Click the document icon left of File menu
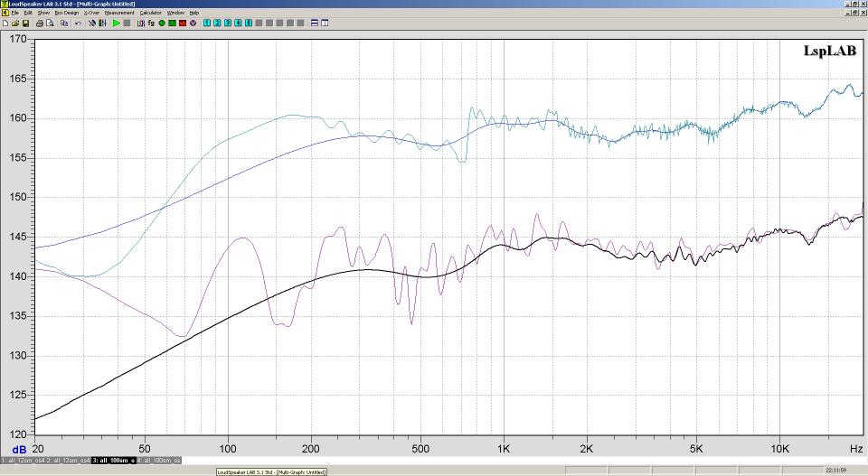Image resolution: width=868 pixels, height=476 pixels. click(x=5, y=13)
